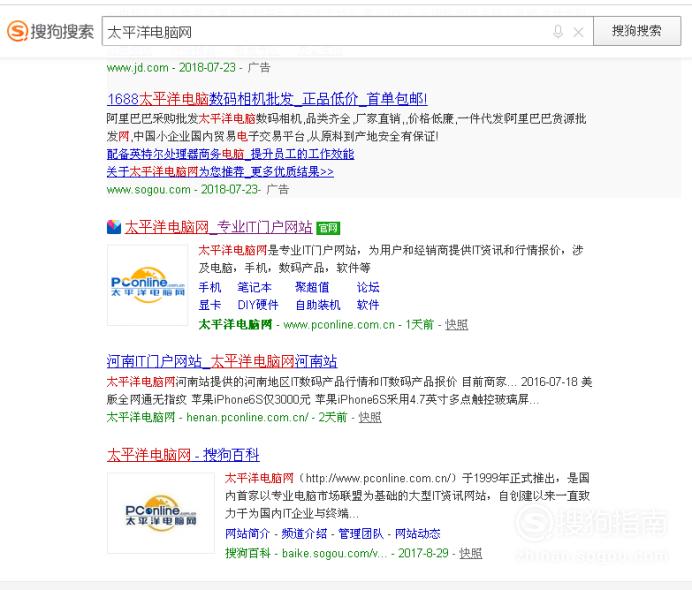Click the PConline logo thumbnail in official result
The image size is (692, 590).
[x=147, y=286]
